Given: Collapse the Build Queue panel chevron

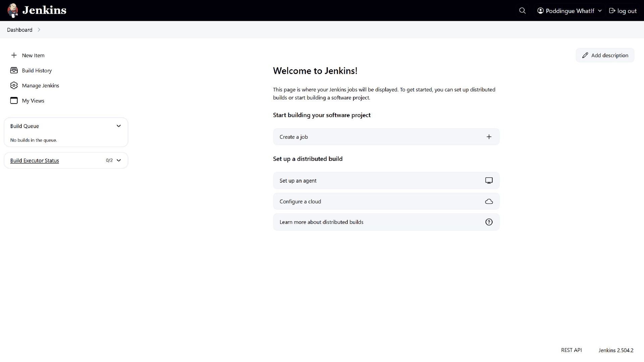Looking at the screenshot, I should [118, 126].
